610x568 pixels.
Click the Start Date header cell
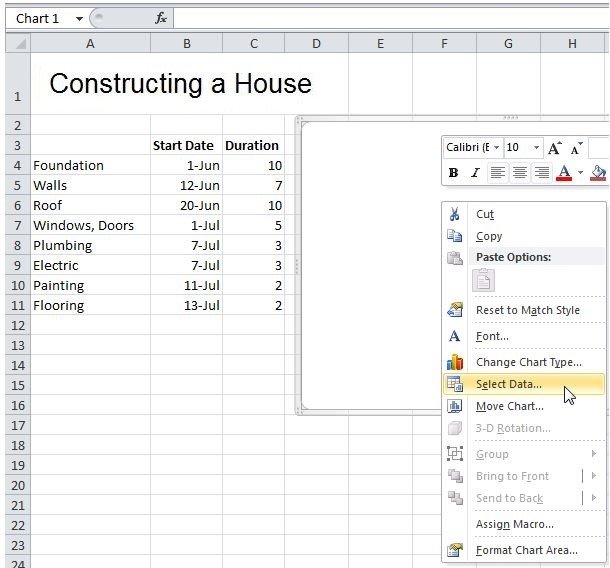click(186, 146)
